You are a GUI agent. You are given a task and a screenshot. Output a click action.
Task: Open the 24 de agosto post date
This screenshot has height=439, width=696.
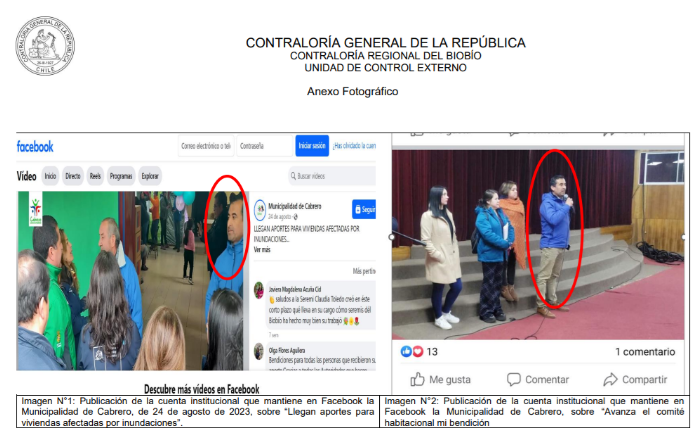[x=280, y=217]
